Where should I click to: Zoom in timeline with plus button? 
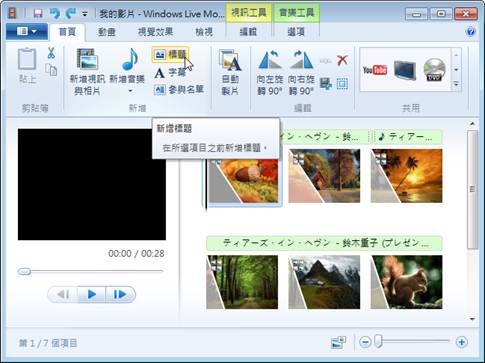pos(461,342)
